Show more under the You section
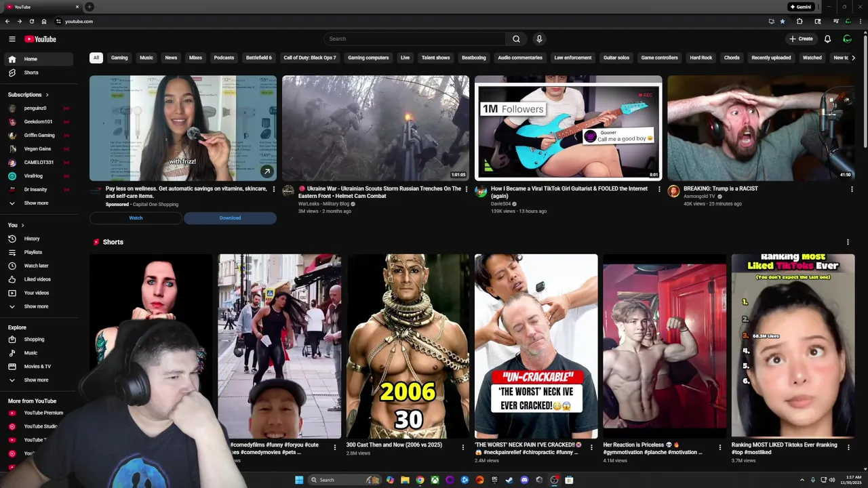 39,306
